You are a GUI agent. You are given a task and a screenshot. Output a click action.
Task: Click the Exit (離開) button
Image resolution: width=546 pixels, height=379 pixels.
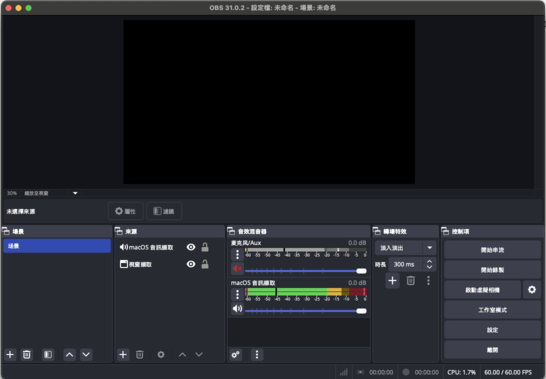[x=492, y=349]
